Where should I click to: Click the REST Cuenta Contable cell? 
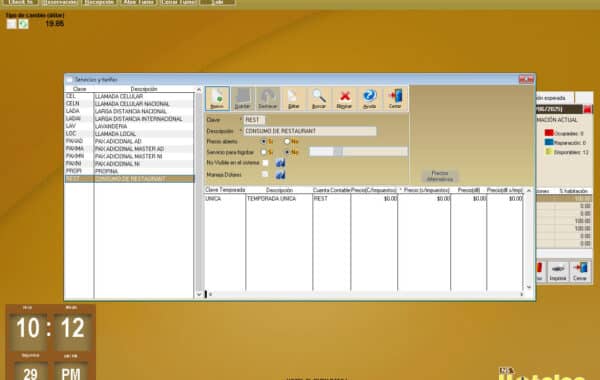pyautogui.click(x=331, y=199)
